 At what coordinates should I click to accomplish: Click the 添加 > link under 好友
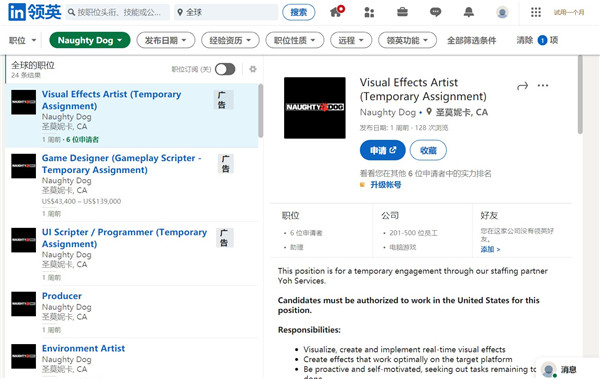[490, 249]
